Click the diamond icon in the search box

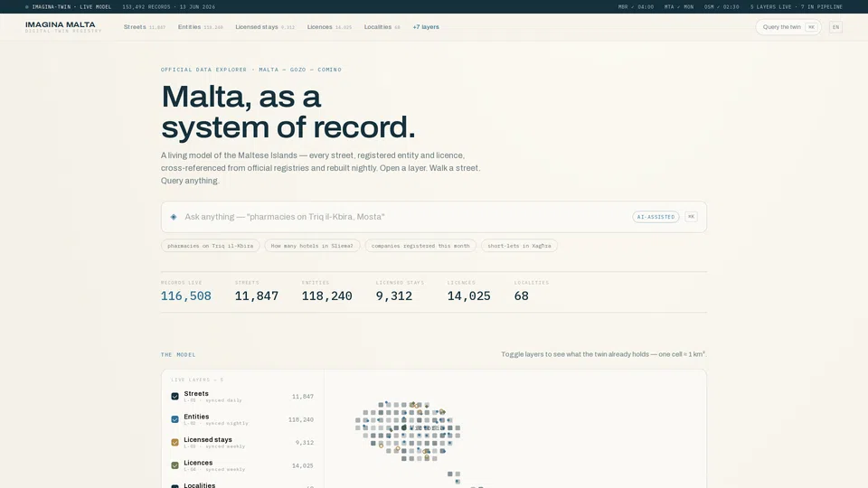[174, 217]
